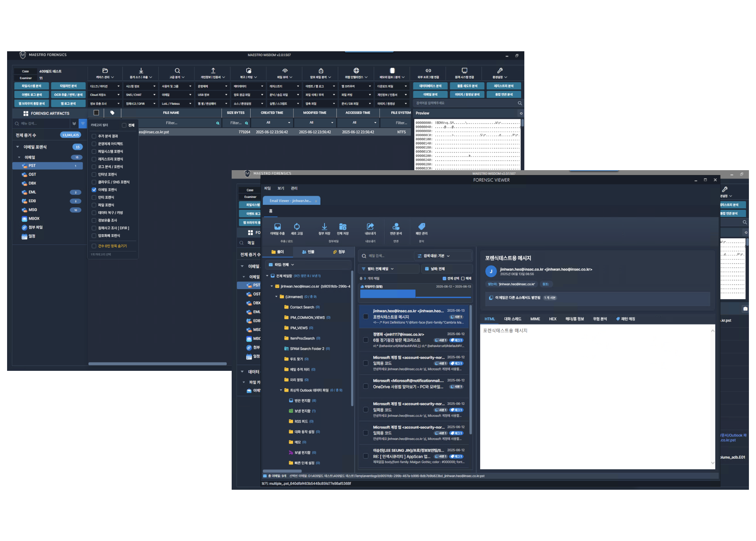756x541 pixels.
Task: Toggle 전체 선택 checkbox in mail list
Action: (x=444, y=278)
